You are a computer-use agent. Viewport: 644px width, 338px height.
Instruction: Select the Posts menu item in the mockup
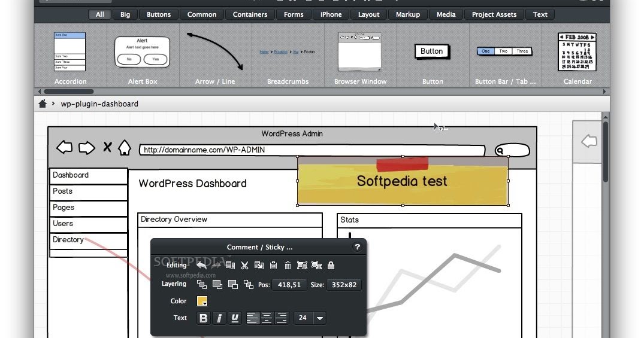pos(88,192)
